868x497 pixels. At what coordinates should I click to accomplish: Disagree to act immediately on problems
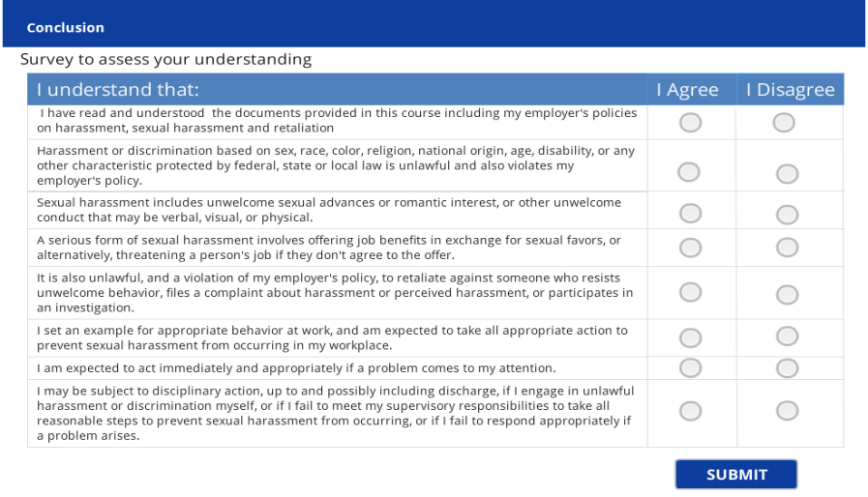tap(787, 367)
